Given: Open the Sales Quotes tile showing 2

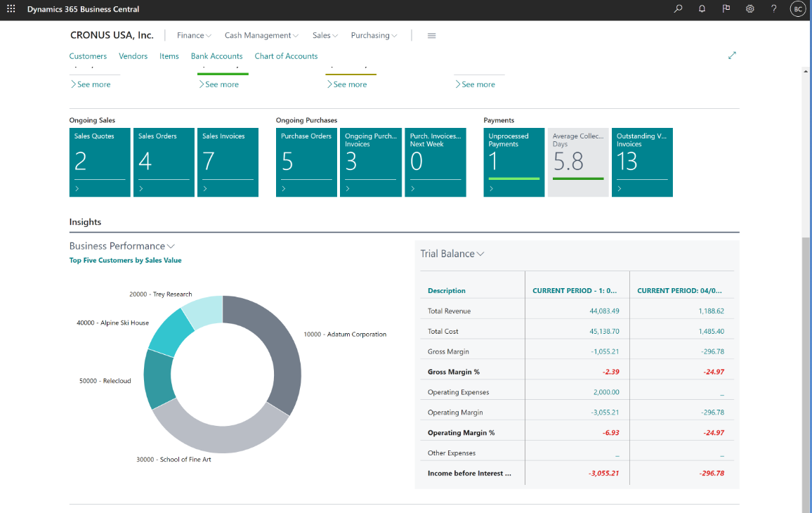Looking at the screenshot, I should coord(100,162).
